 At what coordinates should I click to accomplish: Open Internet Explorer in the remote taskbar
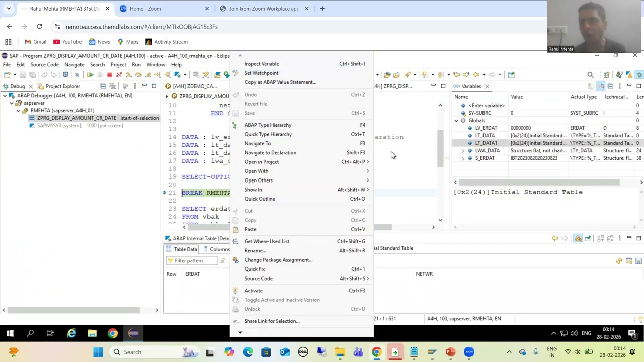(71, 333)
